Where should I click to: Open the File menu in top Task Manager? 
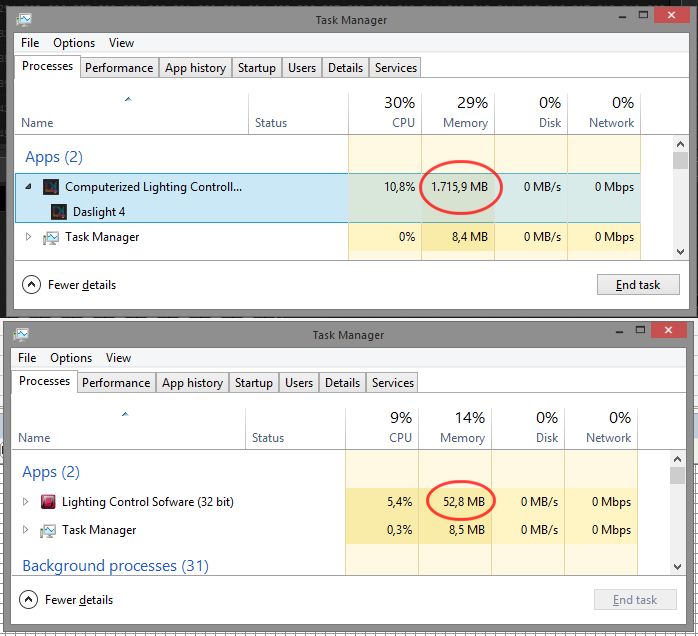pyautogui.click(x=30, y=43)
